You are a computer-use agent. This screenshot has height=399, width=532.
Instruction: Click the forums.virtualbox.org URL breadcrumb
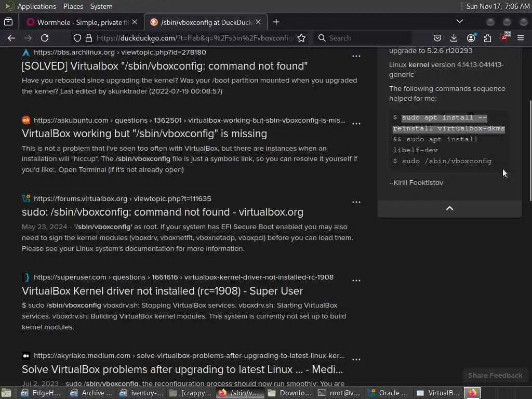pos(122,199)
